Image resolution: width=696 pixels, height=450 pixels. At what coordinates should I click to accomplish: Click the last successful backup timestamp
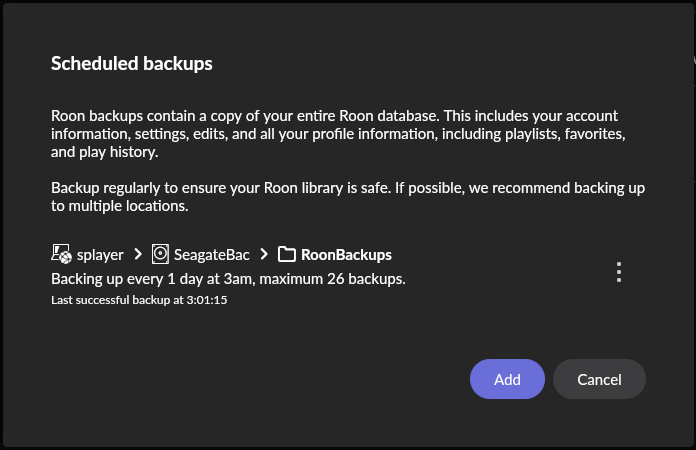(139, 300)
